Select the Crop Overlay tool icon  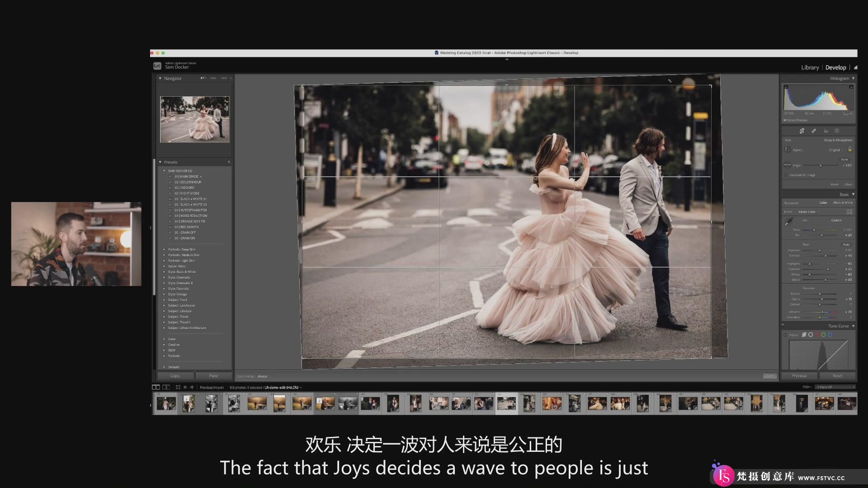click(802, 131)
